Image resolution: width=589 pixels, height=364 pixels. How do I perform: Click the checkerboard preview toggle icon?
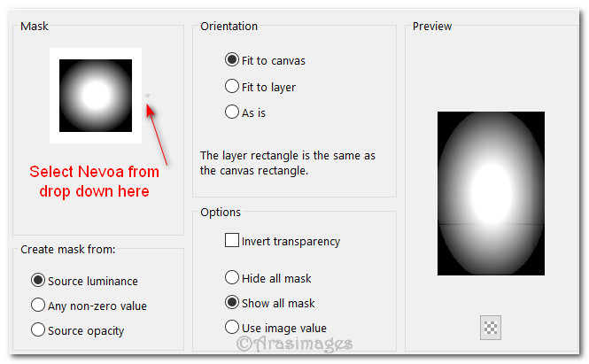491,327
